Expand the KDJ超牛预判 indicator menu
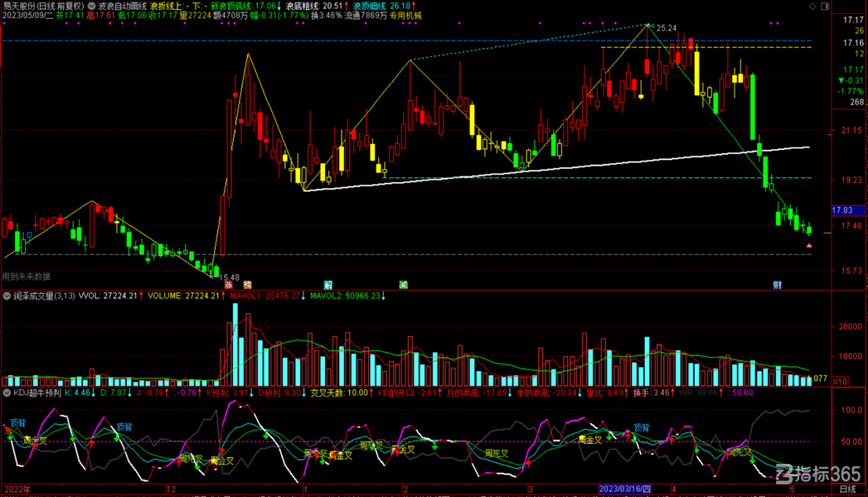 [7, 393]
